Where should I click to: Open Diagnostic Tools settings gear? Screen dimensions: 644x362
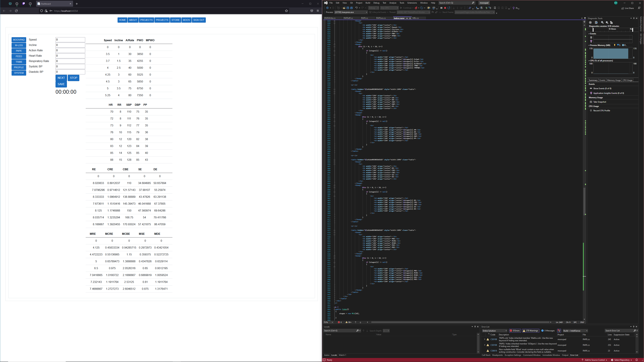pos(590,22)
